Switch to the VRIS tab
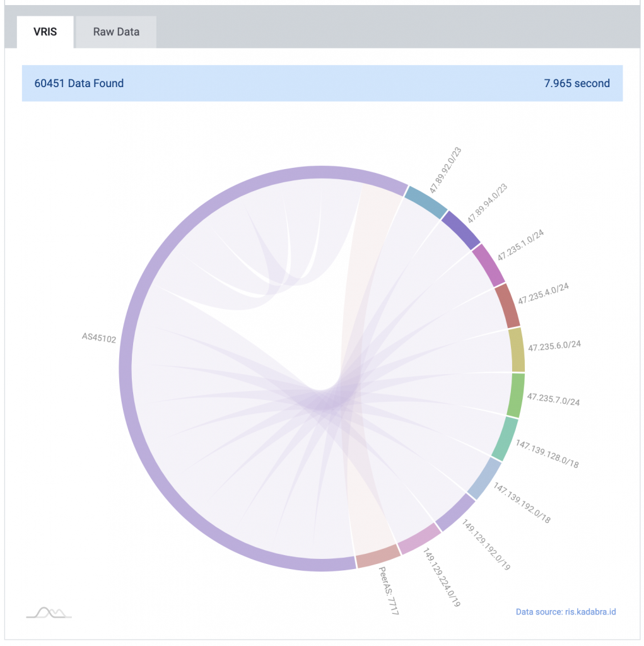This screenshot has height=646, width=644. (x=45, y=32)
